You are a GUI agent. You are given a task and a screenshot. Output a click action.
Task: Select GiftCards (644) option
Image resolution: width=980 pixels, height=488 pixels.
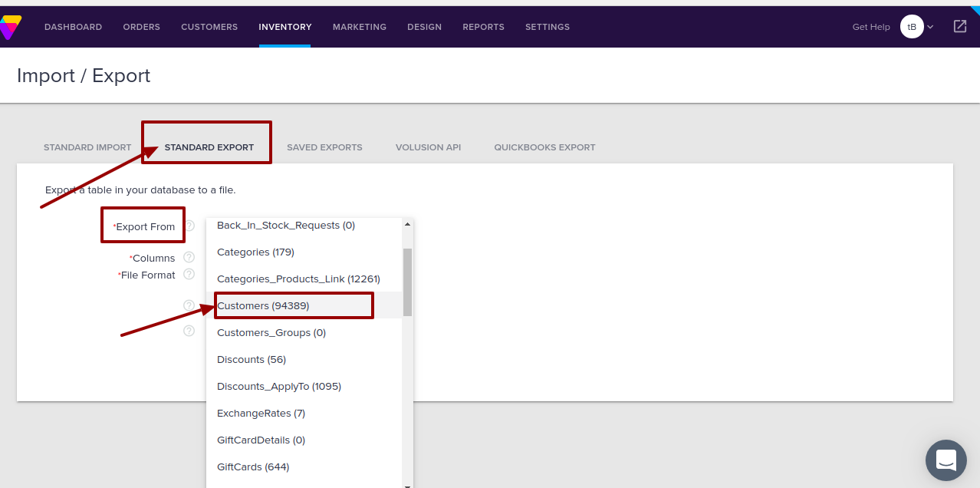tap(304, 467)
